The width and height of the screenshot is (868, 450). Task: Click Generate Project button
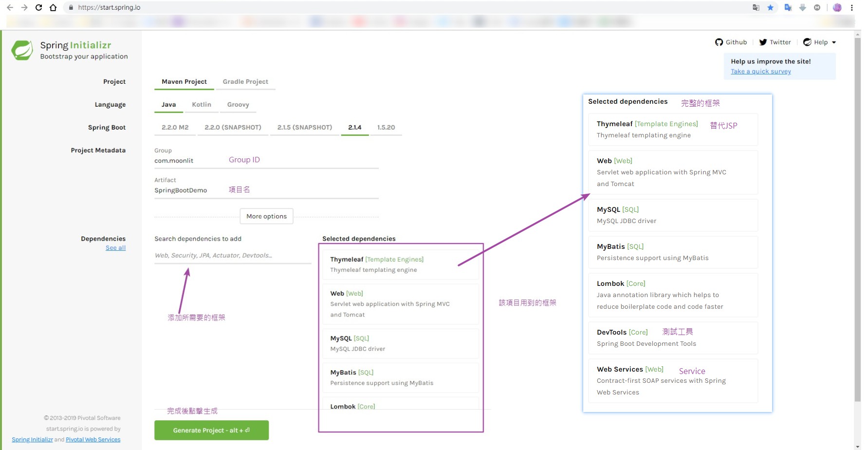211,431
